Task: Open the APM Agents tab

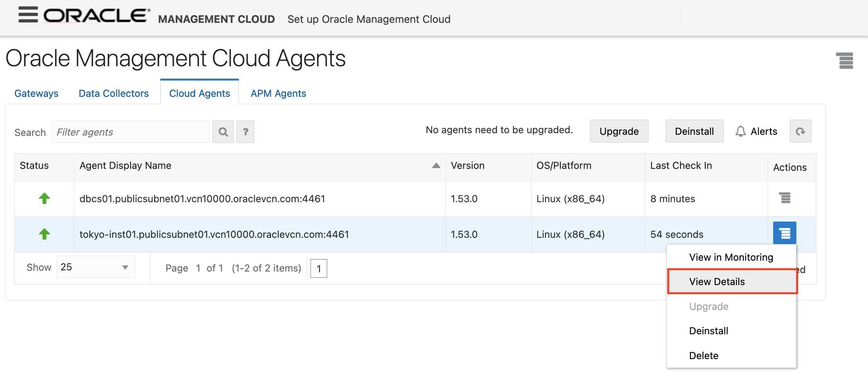Action: pos(278,93)
